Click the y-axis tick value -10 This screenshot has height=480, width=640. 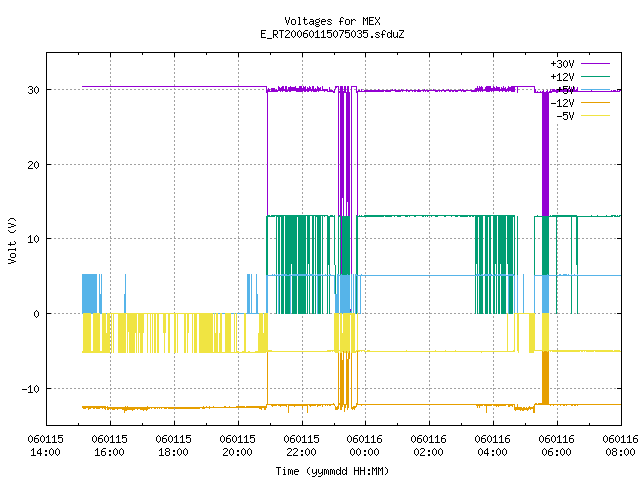tap(31, 389)
